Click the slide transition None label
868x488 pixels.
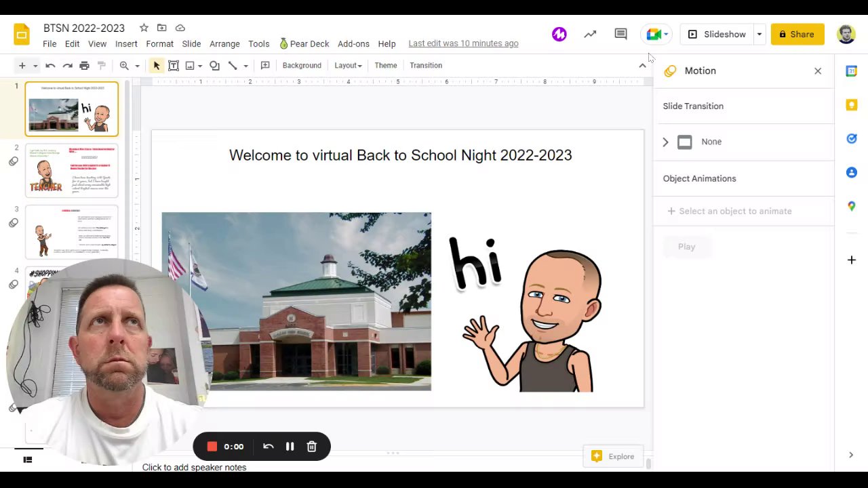[711, 142]
